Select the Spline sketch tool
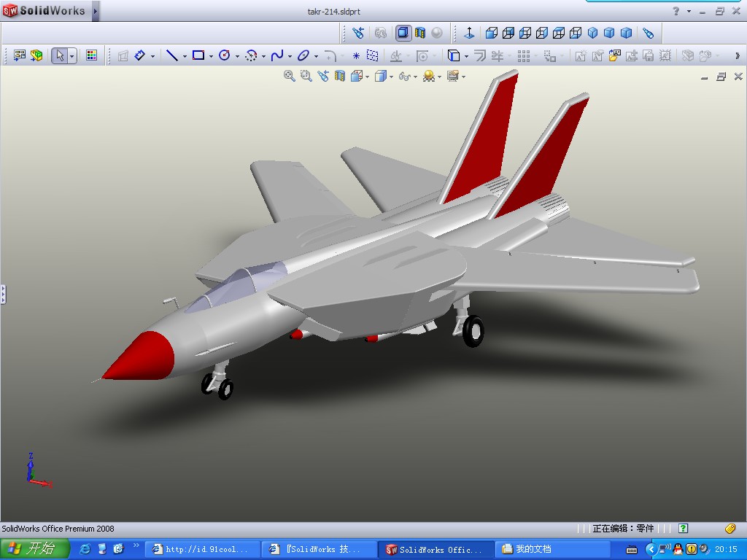 point(276,55)
